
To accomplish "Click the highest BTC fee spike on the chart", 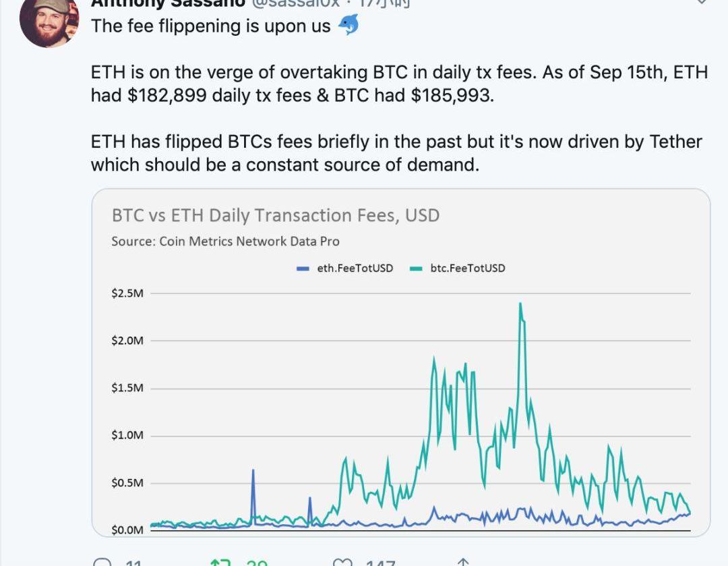I will (x=520, y=305).
